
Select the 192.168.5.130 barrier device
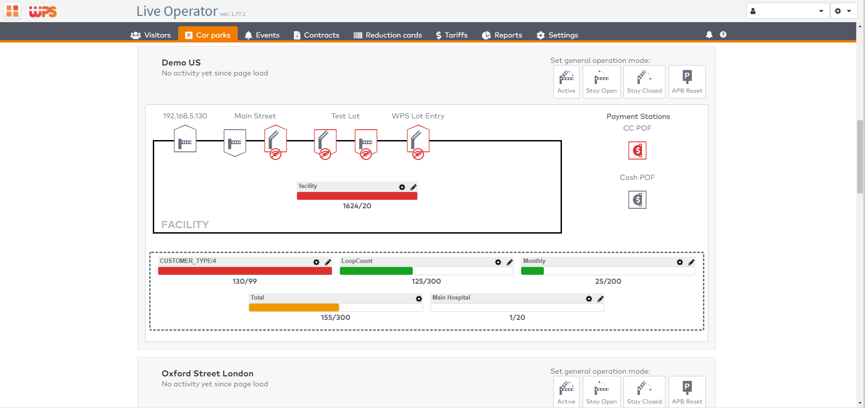coord(185,139)
